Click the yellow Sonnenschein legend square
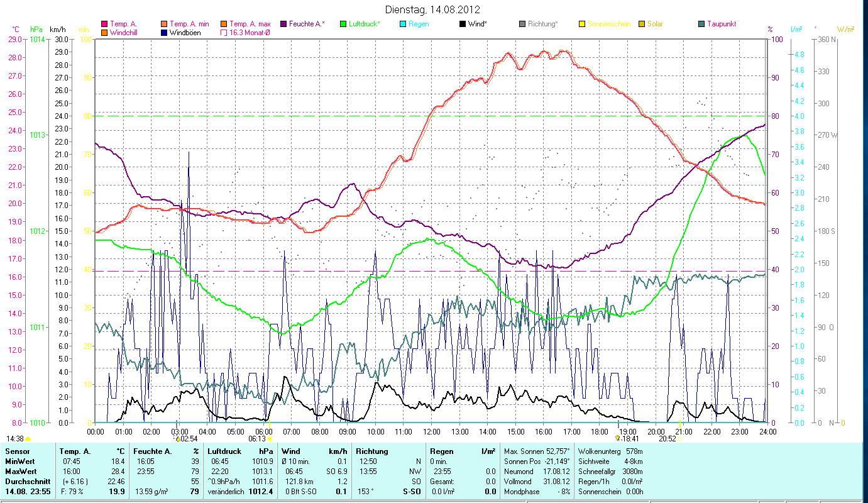The width and height of the screenshot is (868, 503). (x=581, y=25)
